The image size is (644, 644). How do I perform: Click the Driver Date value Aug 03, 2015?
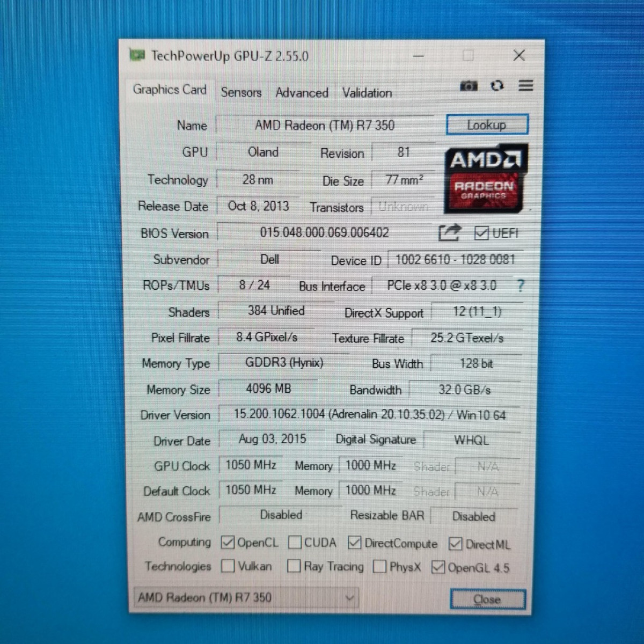(x=272, y=439)
